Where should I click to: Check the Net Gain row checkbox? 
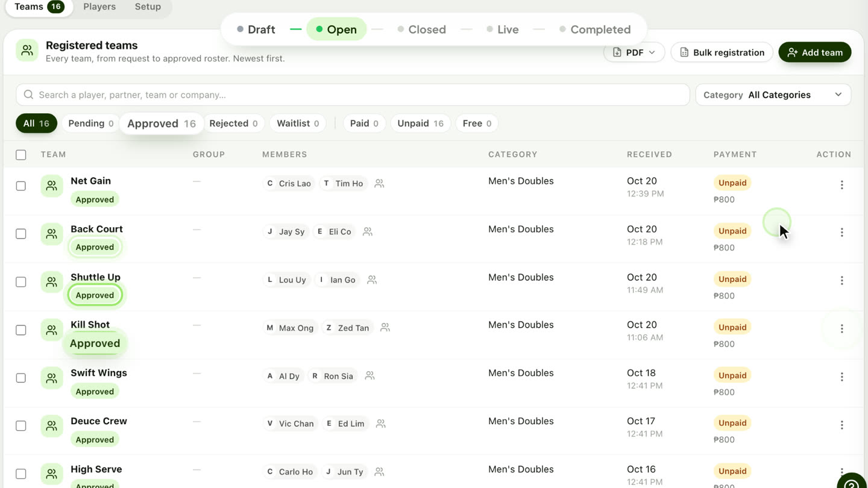(x=21, y=186)
